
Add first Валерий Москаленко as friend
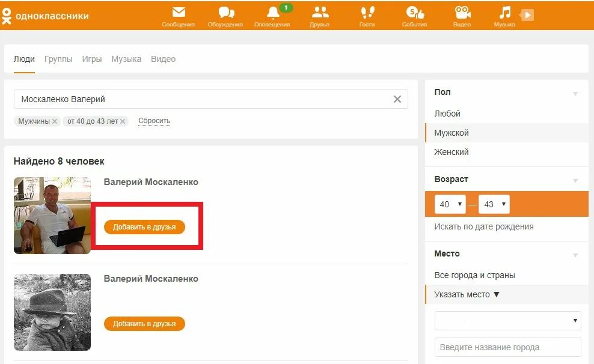[x=144, y=227]
